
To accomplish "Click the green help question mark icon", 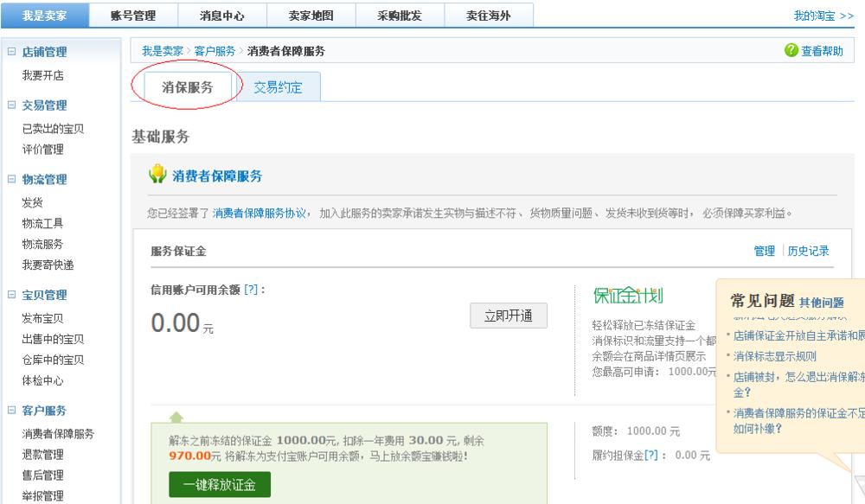I will [x=791, y=50].
